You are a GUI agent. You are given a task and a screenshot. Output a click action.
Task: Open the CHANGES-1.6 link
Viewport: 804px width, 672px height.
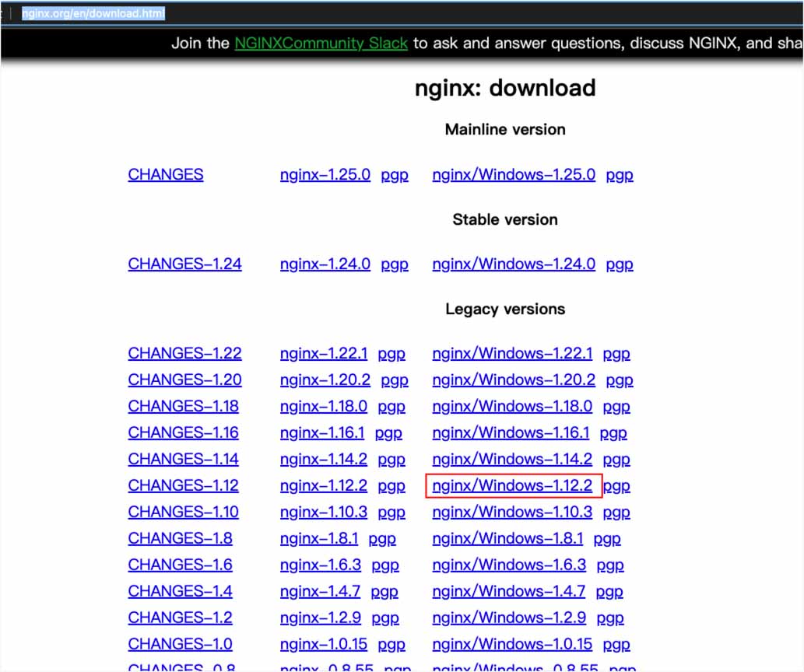180,565
